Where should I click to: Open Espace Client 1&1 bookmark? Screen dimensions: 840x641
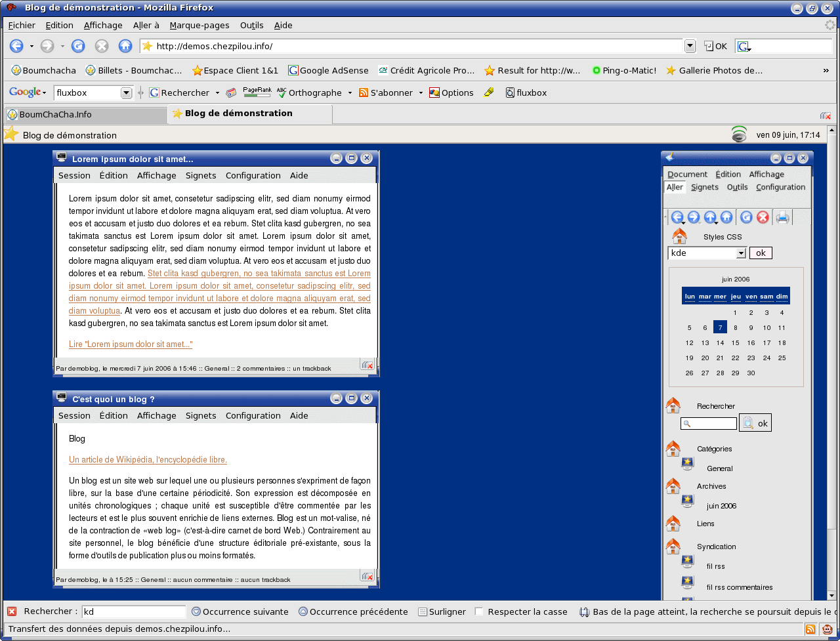click(x=236, y=70)
